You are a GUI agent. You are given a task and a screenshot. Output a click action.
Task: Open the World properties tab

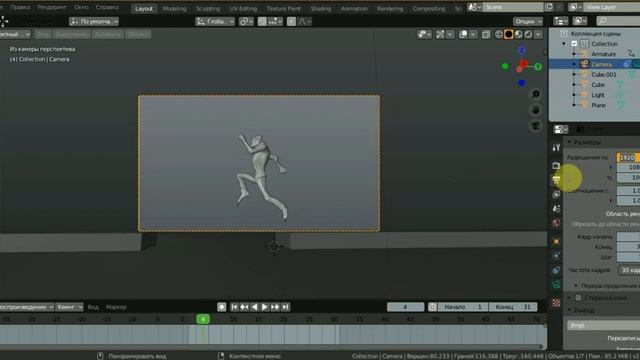pyautogui.click(x=556, y=223)
